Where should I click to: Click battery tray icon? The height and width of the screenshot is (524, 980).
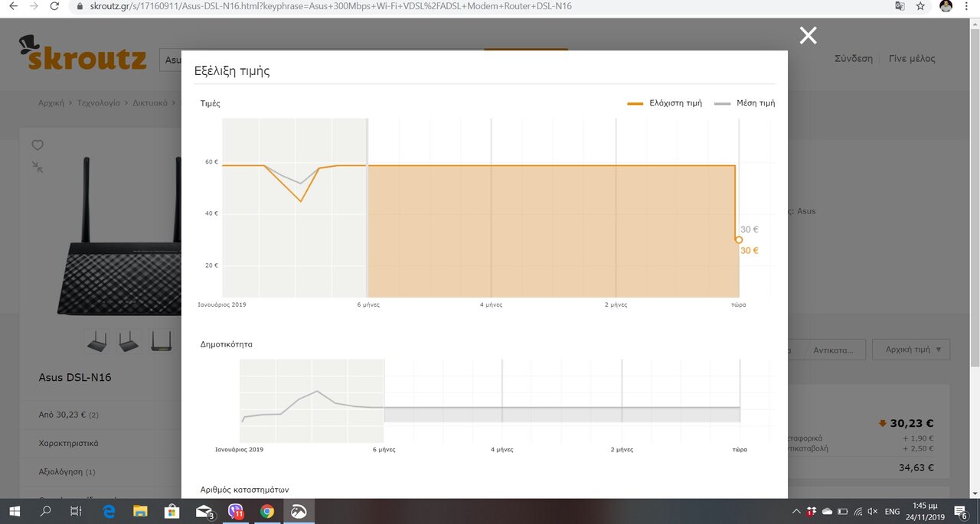(x=842, y=511)
